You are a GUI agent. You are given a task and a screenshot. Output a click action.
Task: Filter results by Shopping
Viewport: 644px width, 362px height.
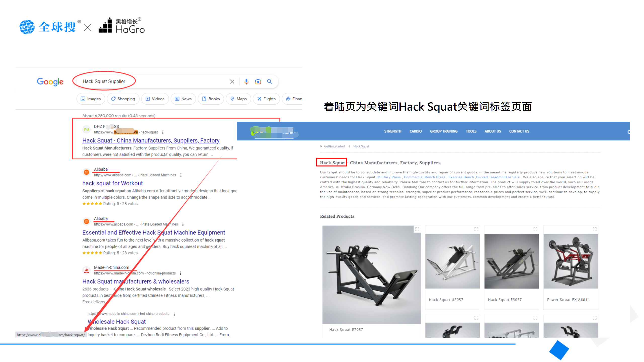tap(123, 99)
